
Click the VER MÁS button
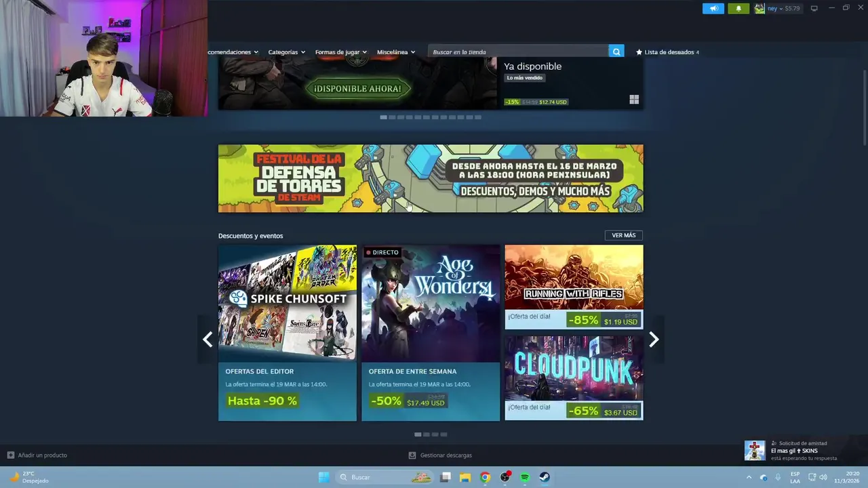[x=624, y=235]
